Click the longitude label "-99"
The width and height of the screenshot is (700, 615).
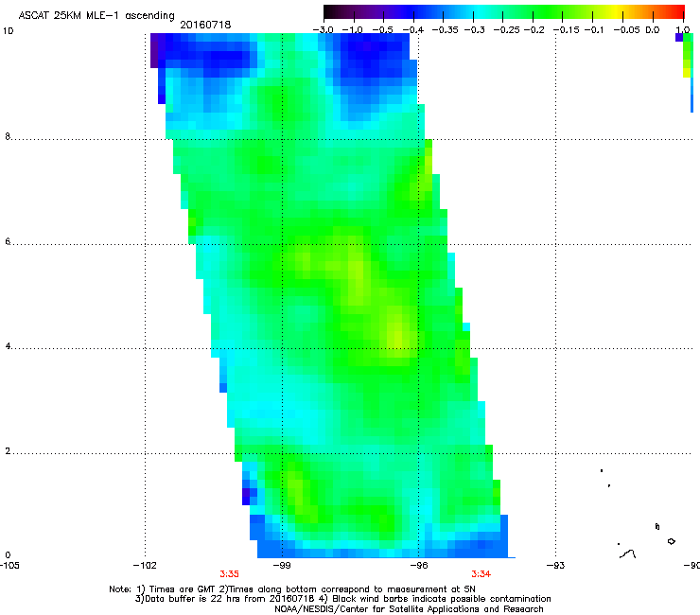tap(282, 566)
